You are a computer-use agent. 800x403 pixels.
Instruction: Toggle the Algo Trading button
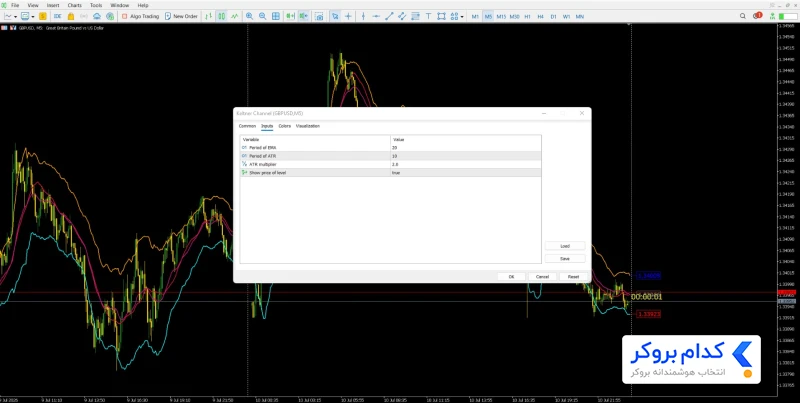[x=140, y=16]
